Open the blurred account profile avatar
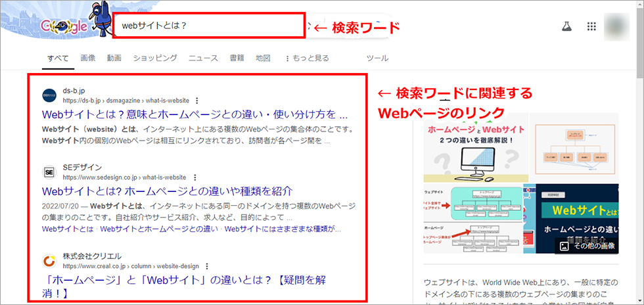Image resolution: width=644 pixels, height=305 pixels. click(617, 27)
